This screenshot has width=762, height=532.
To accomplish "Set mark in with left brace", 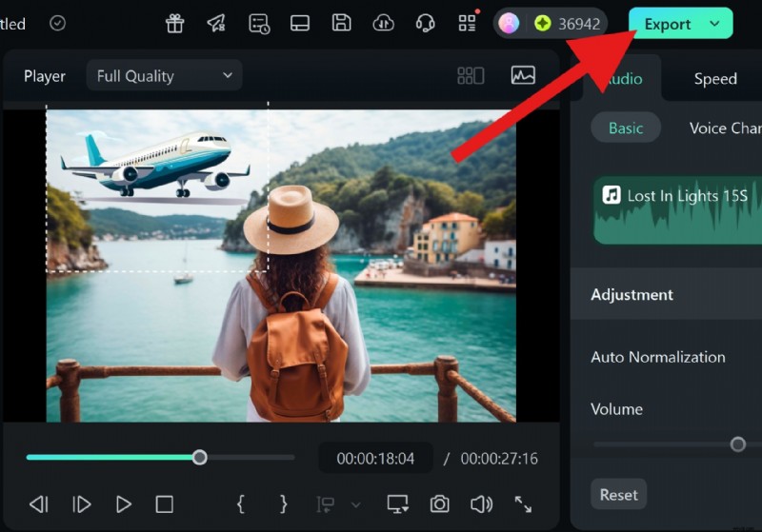I will click(x=241, y=504).
